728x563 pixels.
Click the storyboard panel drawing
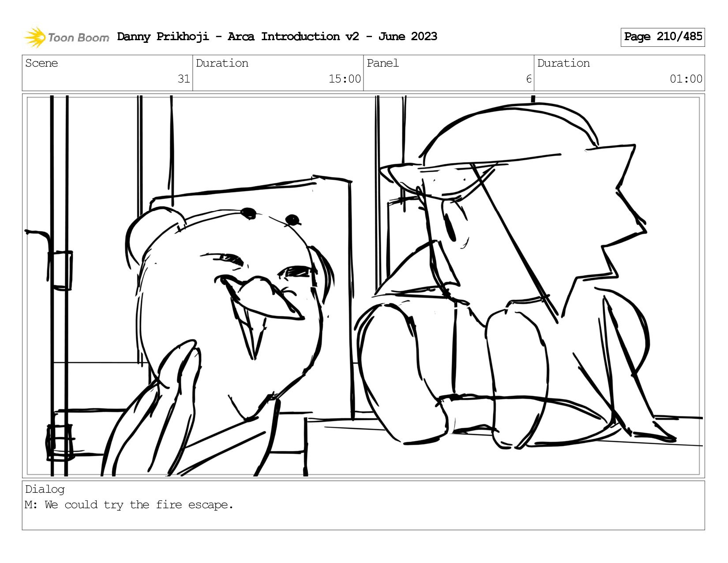coord(364,286)
